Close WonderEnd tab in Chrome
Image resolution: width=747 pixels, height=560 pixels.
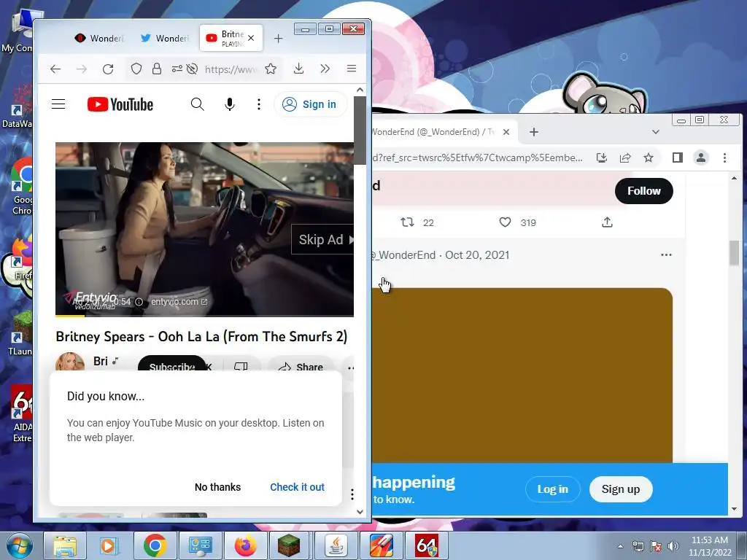[x=506, y=132]
